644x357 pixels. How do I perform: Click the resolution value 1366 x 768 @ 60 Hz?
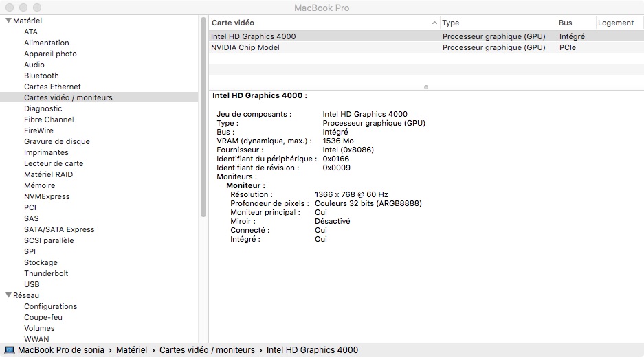tap(351, 194)
